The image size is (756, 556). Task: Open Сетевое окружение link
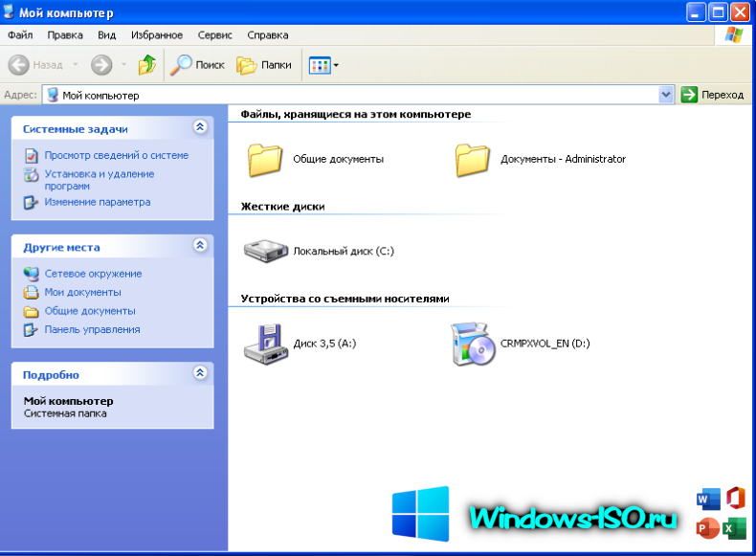tap(93, 274)
